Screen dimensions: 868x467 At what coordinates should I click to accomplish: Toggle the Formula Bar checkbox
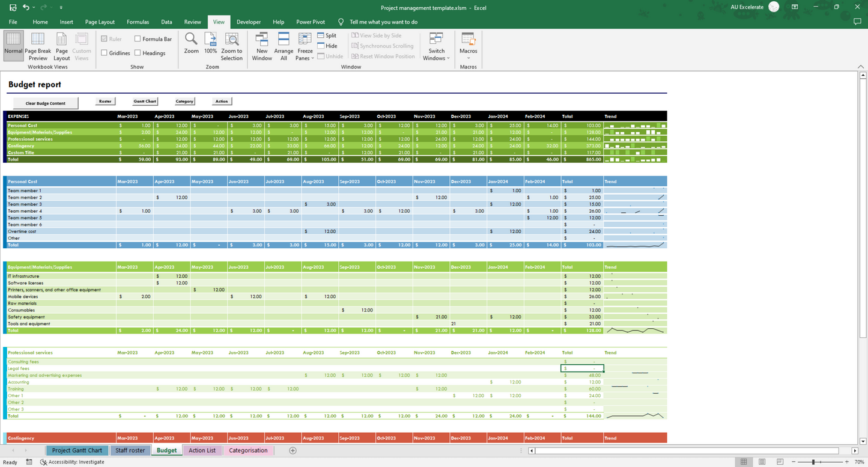tap(138, 39)
